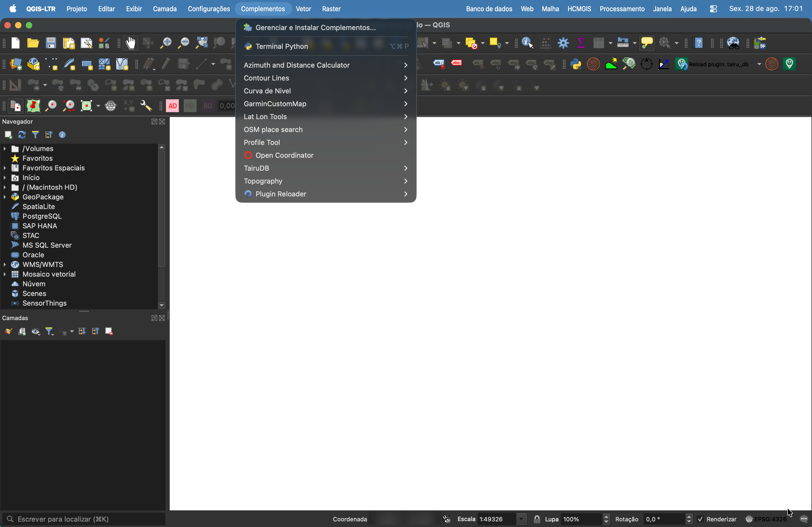Manage map themes eye icon in Camadas

point(35,331)
